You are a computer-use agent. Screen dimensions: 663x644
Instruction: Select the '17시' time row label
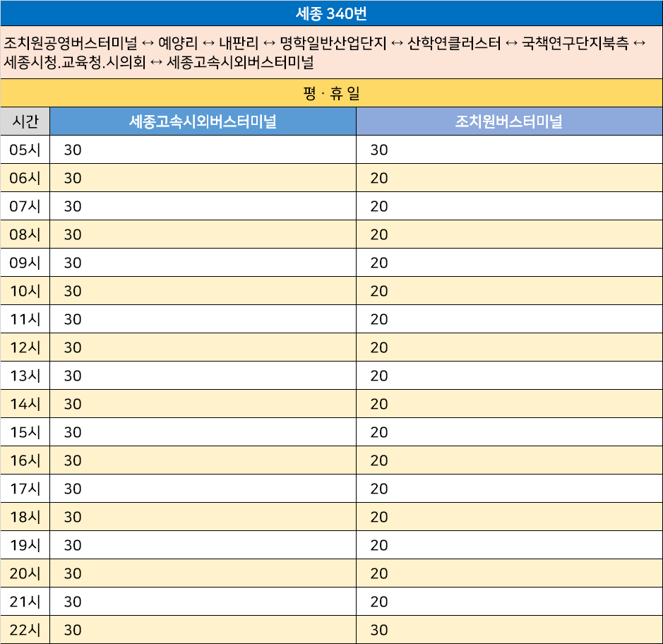(x=25, y=489)
